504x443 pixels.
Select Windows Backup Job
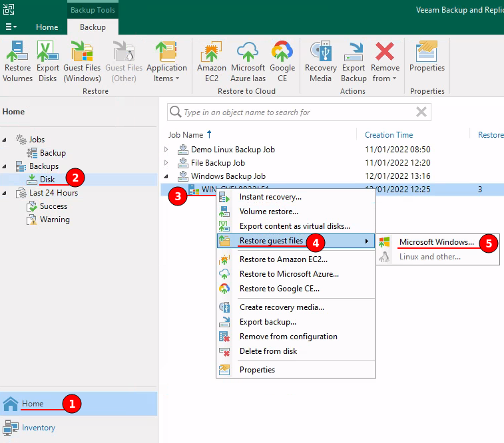[x=228, y=176]
